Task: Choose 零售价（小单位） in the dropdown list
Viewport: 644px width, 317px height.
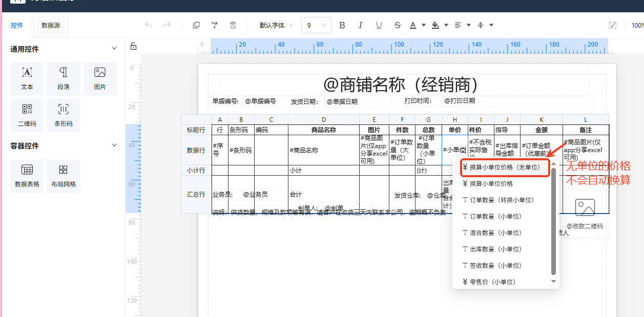Action: point(492,282)
